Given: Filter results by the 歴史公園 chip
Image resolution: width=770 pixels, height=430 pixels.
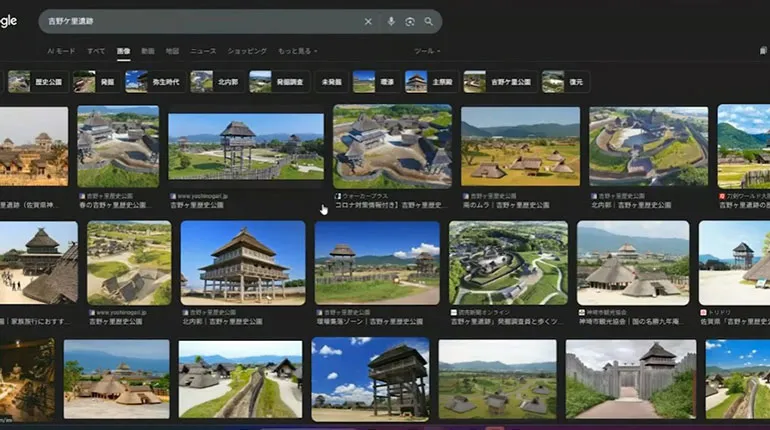Looking at the screenshot, I should tap(37, 82).
